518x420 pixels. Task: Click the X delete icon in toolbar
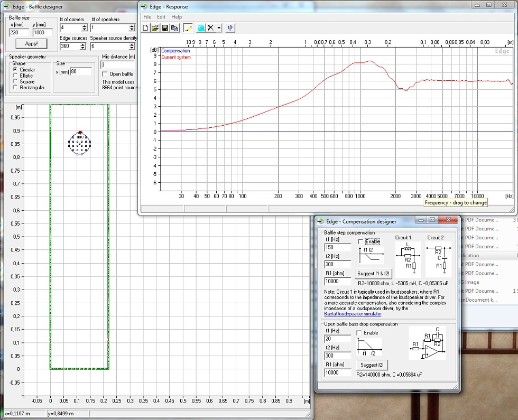click(x=211, y=27)
